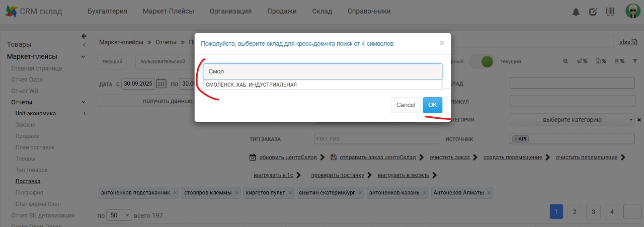Open the calendar picker beside start date
Screen dimensions: 644x227
click(x=161, y=84)
